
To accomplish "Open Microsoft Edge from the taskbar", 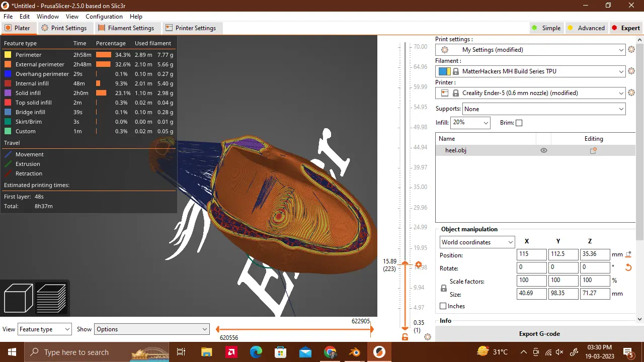I will coord(256,352).
